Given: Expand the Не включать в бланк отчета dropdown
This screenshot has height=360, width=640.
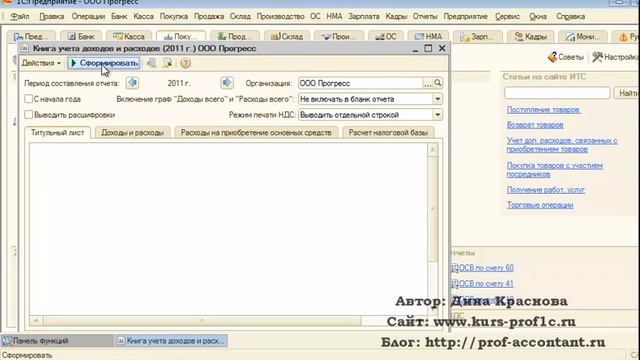Looking at the screenshot, I should [437, 99].
